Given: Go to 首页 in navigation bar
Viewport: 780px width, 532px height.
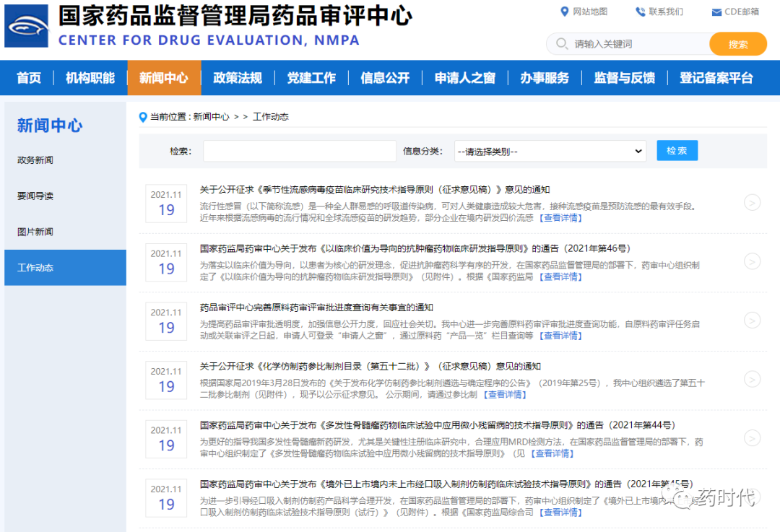Looking at the screenshot, I should (x=29, y=78).
